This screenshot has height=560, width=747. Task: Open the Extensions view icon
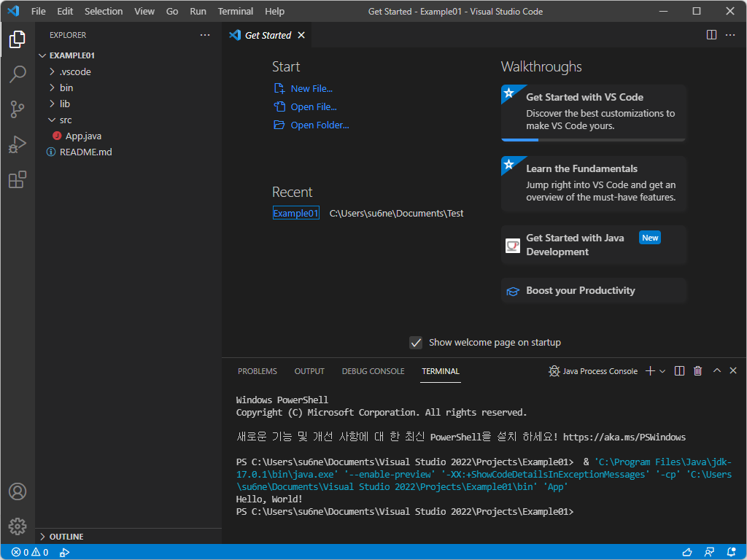18,179
